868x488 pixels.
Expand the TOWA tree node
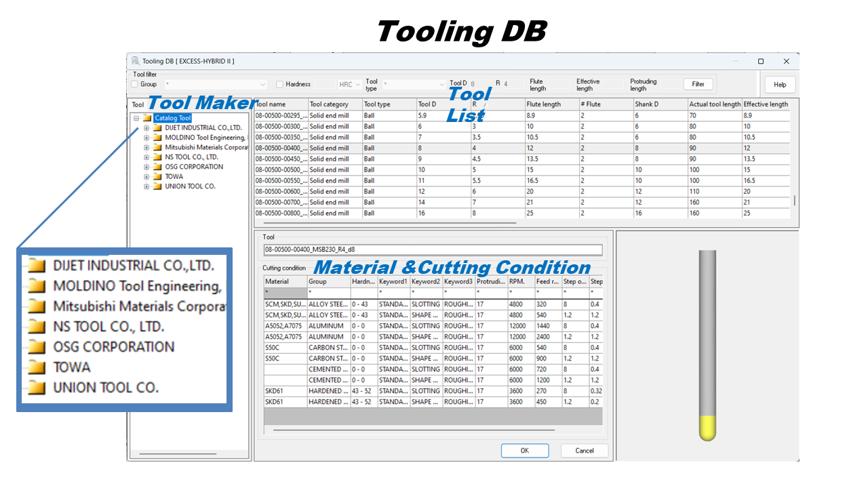[x=146, y=176]
